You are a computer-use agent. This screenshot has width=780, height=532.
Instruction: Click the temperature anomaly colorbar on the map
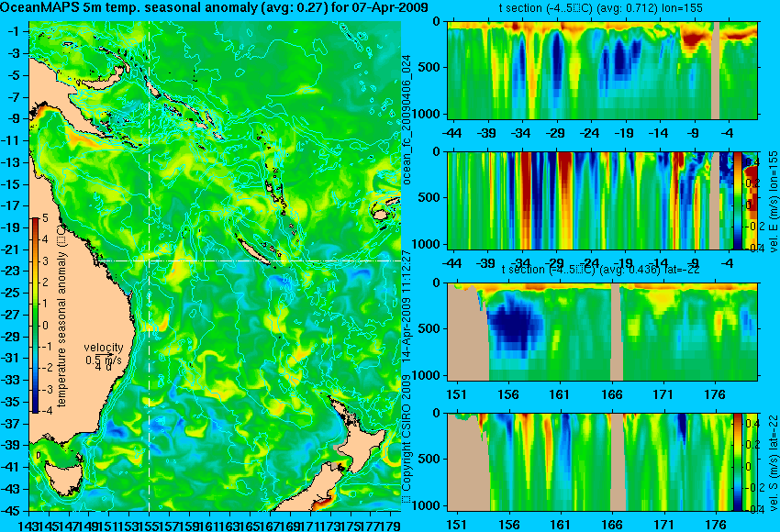click(35, 316)
